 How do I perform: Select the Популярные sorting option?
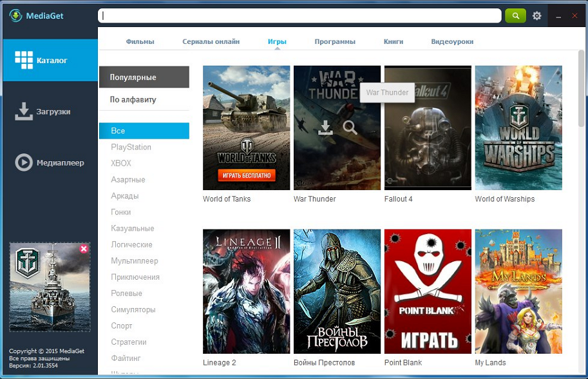pos(144,77)
